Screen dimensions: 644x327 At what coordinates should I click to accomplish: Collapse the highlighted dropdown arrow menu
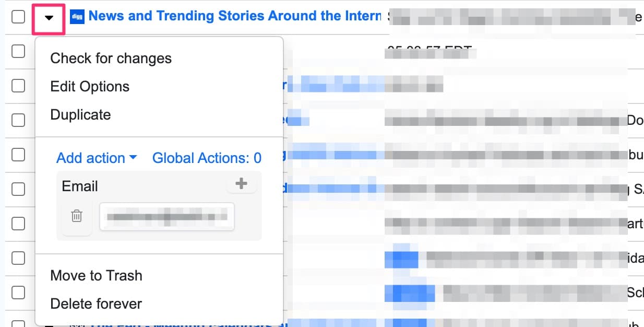[49, 17]
